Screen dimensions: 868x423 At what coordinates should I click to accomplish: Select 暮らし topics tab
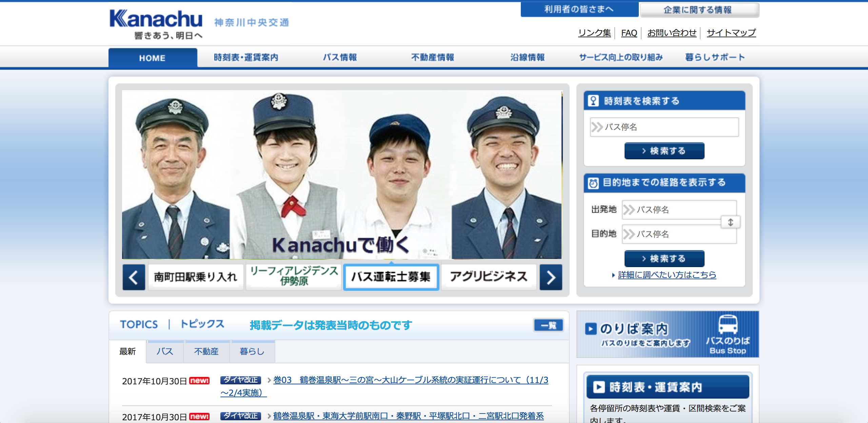[x=252, y=351]
